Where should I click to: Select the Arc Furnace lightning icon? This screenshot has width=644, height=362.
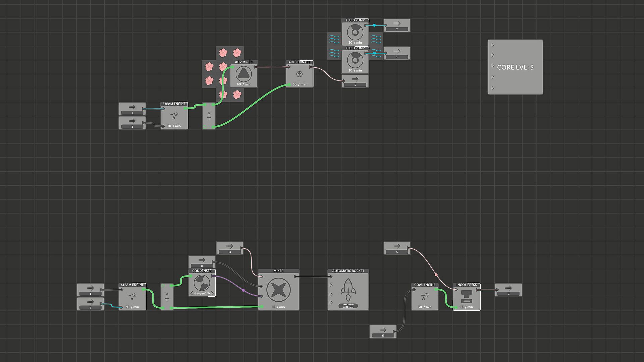300,74
